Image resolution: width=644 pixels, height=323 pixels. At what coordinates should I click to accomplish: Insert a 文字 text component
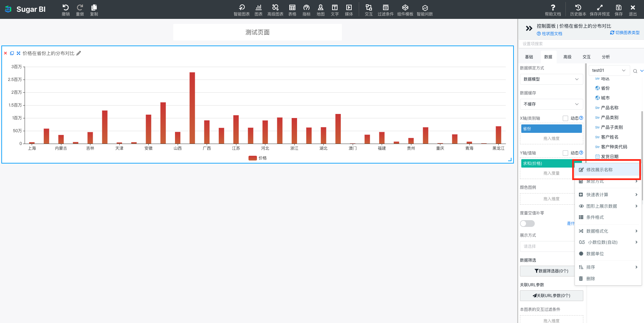point(335,10)
